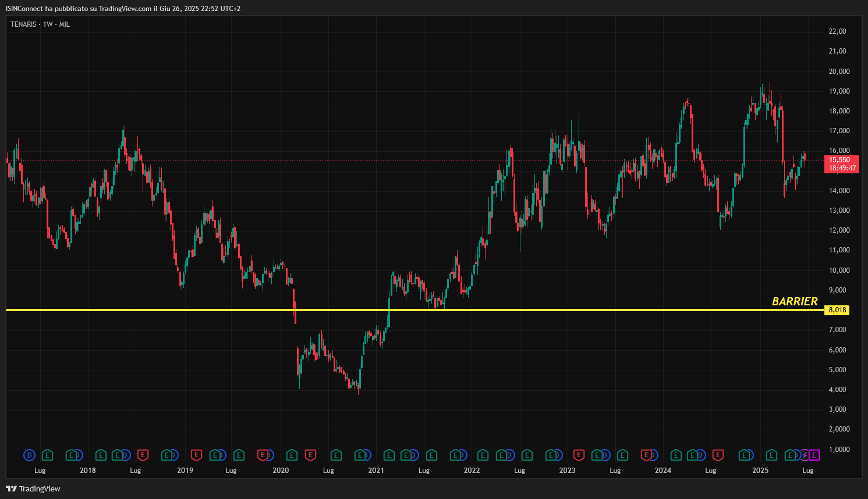Click the 2018 label on the time axis
868x499 pixels.
[88, 471]
